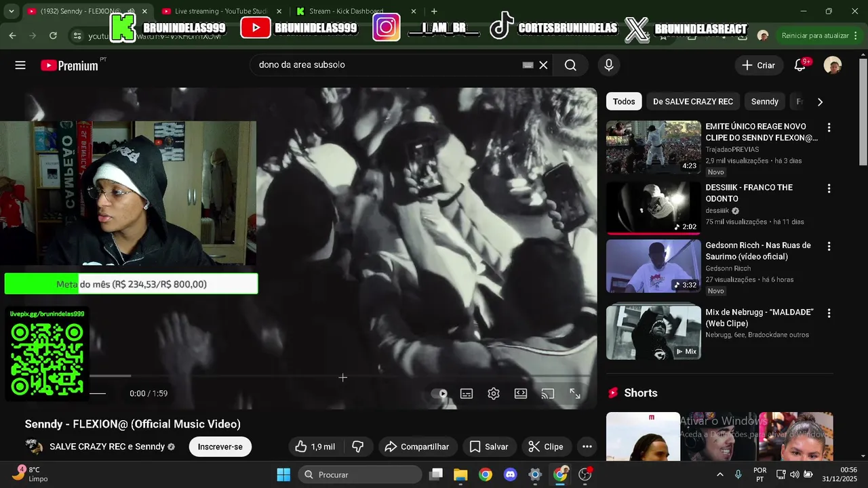Clear the search query with the X

543,65
